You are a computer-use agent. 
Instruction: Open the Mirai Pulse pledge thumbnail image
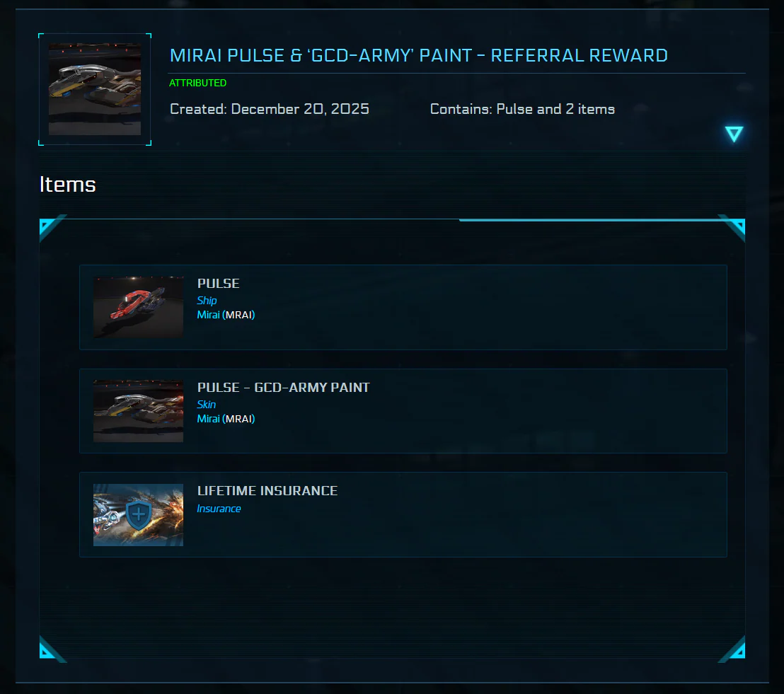tap(95, 89)
